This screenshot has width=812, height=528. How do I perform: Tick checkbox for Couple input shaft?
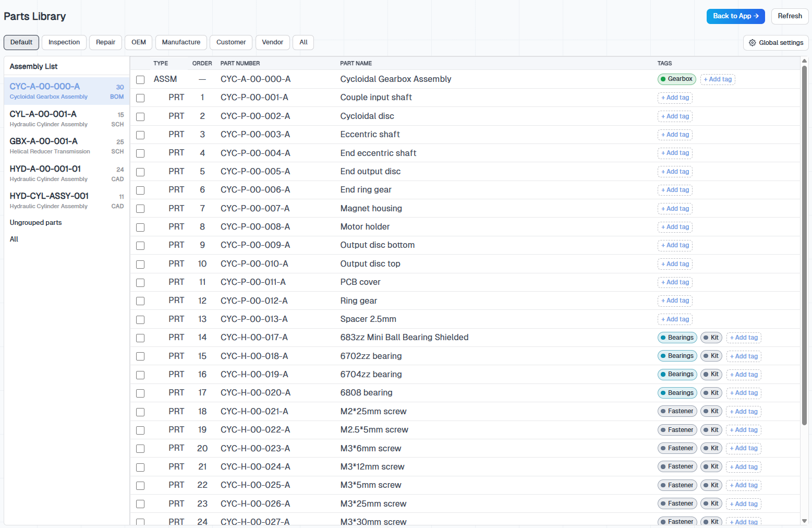click(140, 98)
